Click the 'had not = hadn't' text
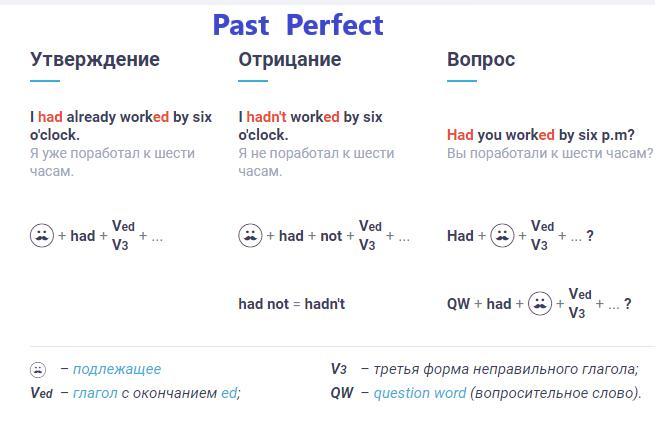Screen dimensions: 664x422 click(291, 304)
